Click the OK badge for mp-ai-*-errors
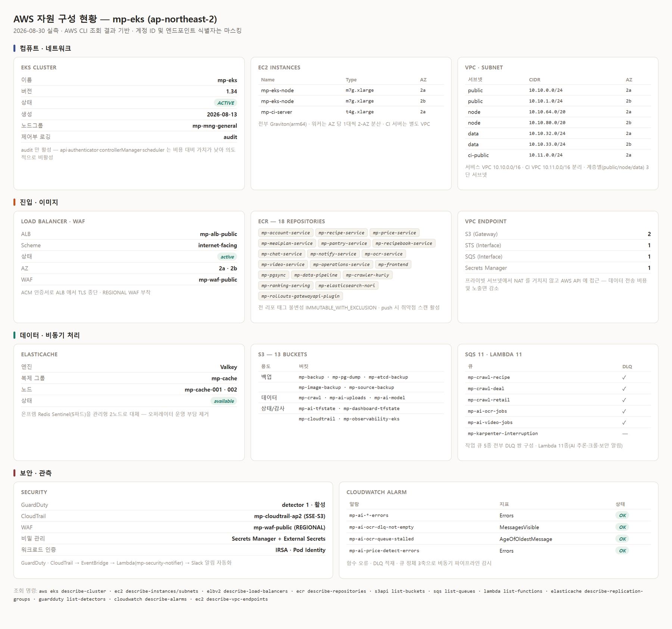The width and height of the screenshot is (672, 629). 622,515
